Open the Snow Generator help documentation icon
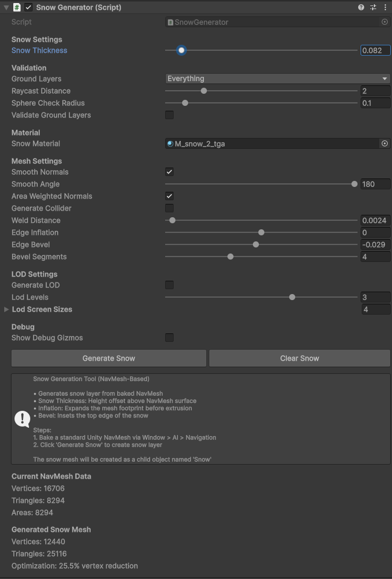Viewport: 392px width, 579px height. 361,7
